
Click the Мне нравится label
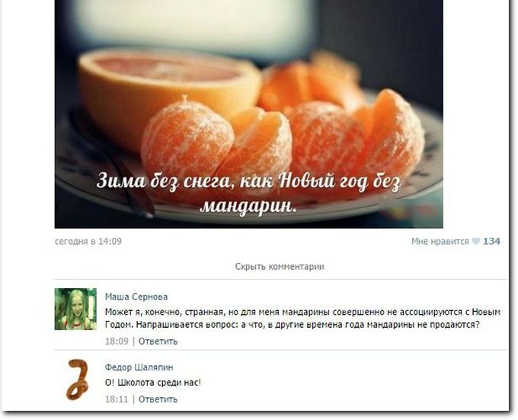(440, 242)
